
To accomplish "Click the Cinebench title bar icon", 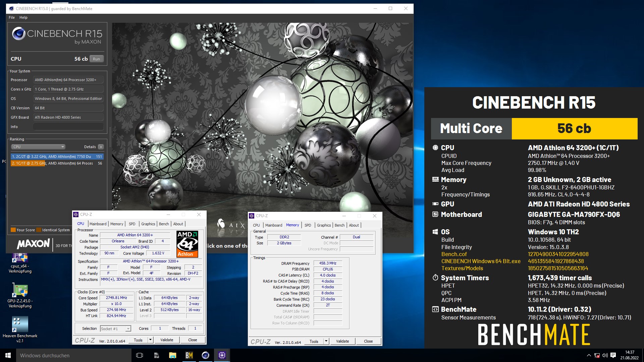I will pos(11,8).
